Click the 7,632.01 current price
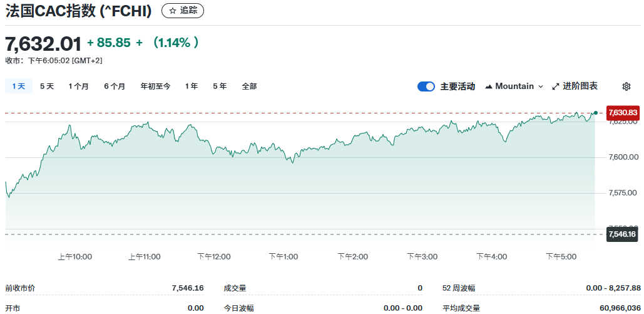This screenshot has width=644, height=314. click(x=44, y=44)
